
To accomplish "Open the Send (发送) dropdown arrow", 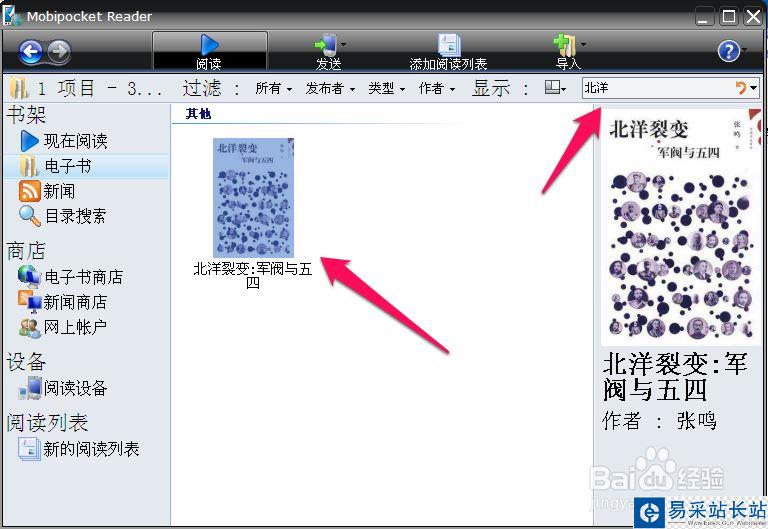I will 343,45.
